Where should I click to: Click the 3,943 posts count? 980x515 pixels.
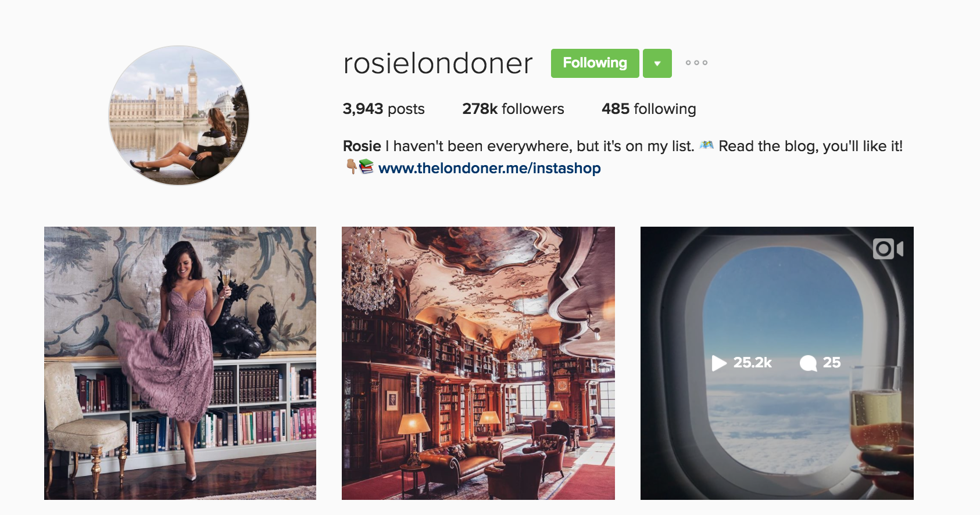point(384,109)
